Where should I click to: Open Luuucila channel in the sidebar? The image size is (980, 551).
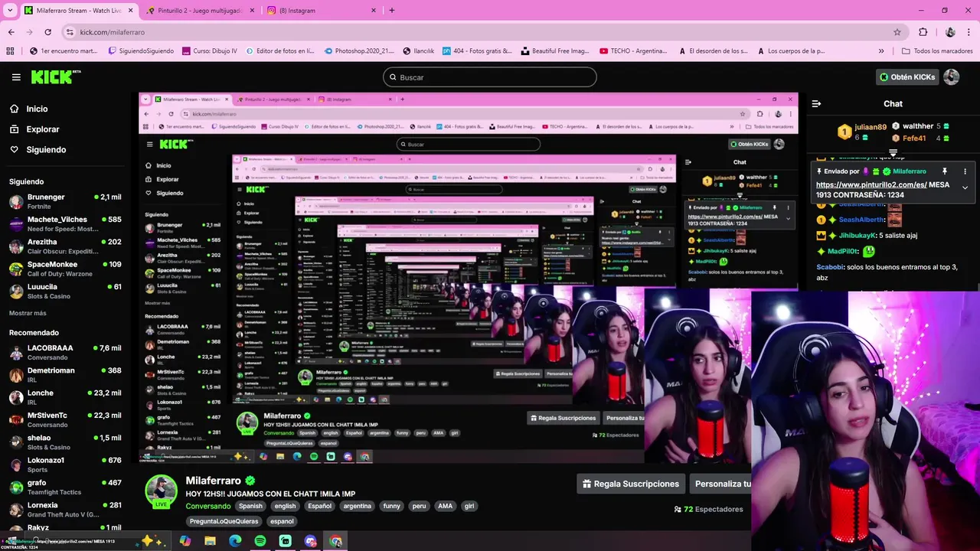click(65, 291)
